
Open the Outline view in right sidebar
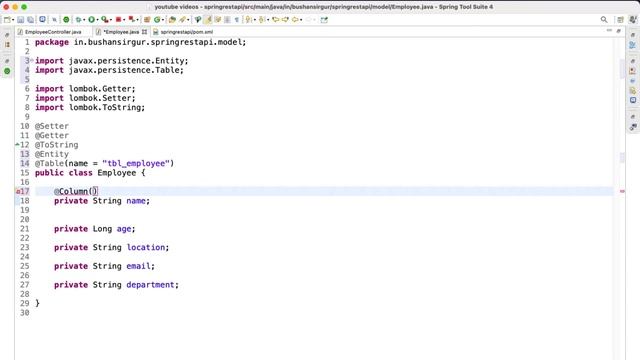pos(633,45)
